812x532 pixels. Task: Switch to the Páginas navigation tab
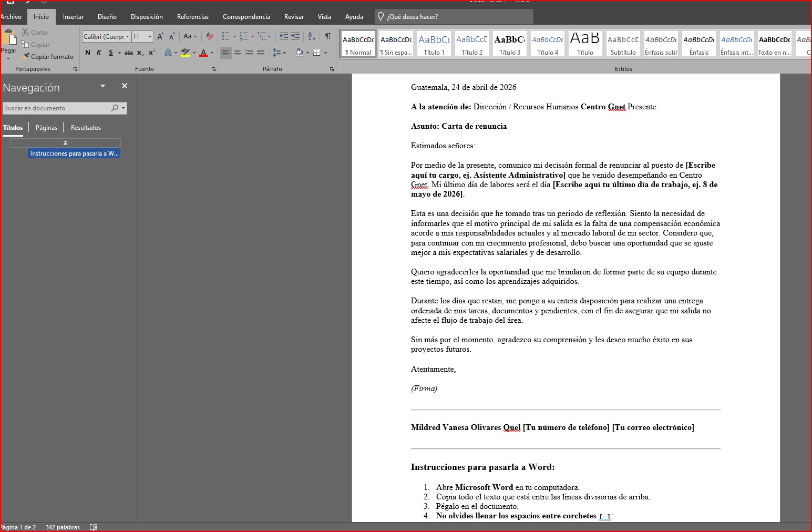[46, 128]
